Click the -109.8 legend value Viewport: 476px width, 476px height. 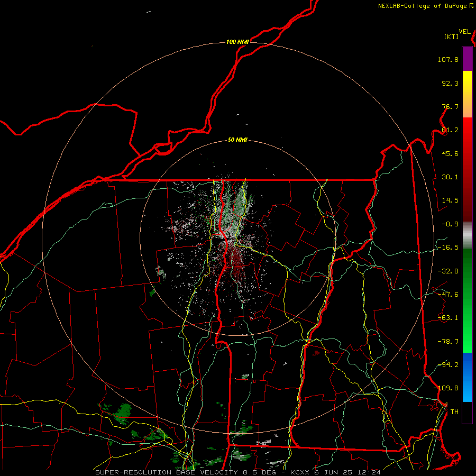[446, 388]
